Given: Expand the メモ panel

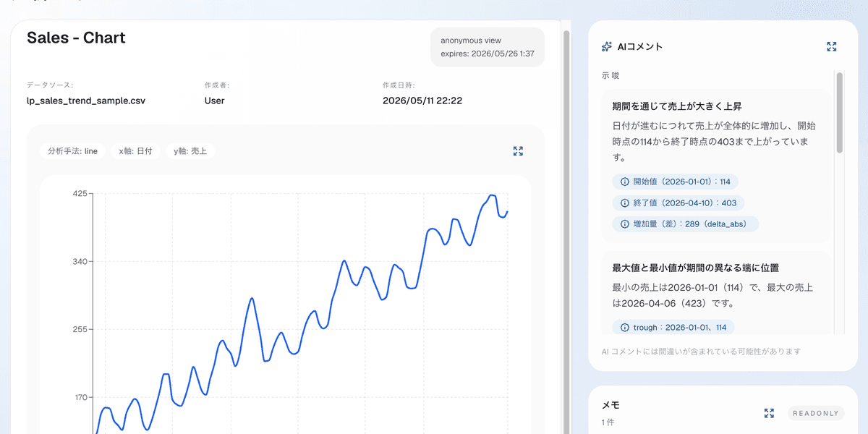Looking at the screenshot, I should click(769, 413).
